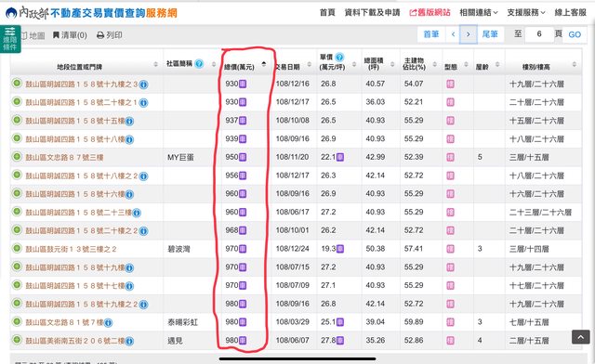This screenshot has height=364, width=595.
Task: Toggle the green add button for the 鼓山區鼓元街13號三樓之2 row
Action: pos(17,248)
